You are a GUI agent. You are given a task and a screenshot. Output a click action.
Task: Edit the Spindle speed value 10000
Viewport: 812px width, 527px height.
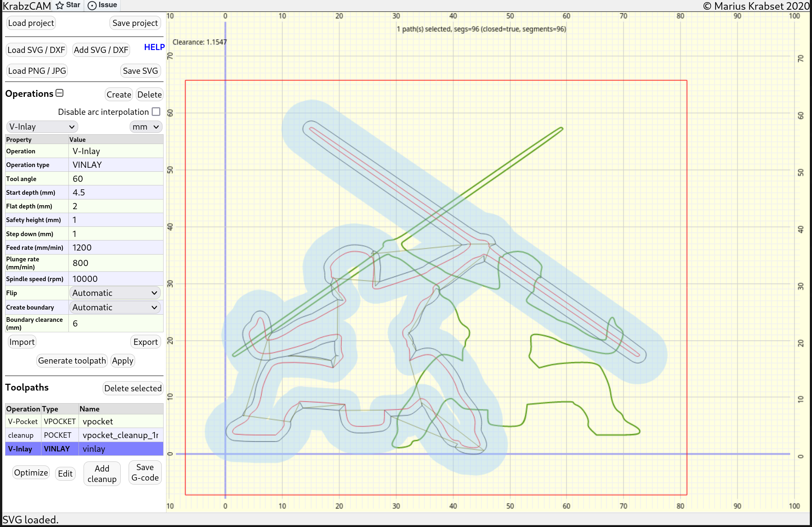click(x=116, y=279)
